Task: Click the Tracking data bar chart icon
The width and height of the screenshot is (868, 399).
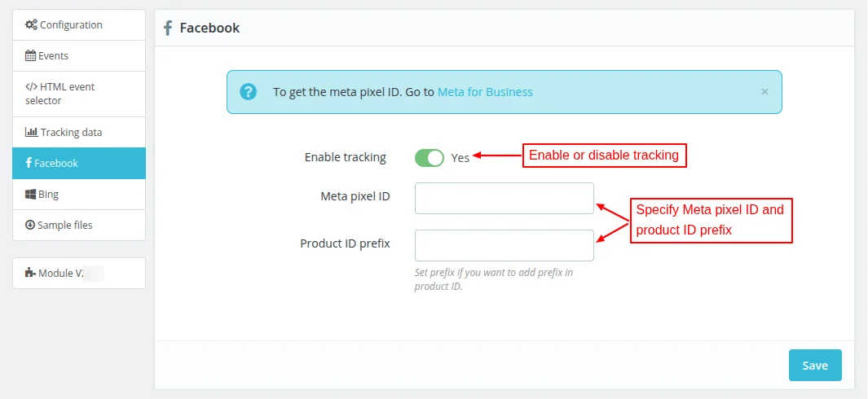Action: (32, 132)
